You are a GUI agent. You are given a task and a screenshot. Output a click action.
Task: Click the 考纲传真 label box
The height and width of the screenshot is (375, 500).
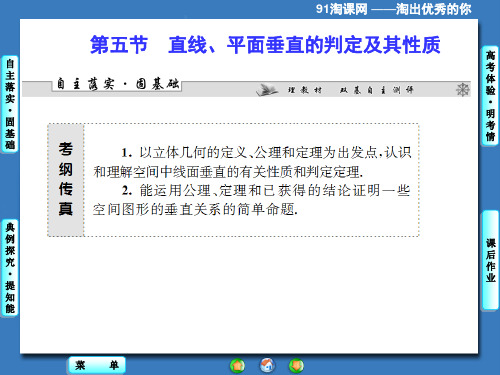66,180
